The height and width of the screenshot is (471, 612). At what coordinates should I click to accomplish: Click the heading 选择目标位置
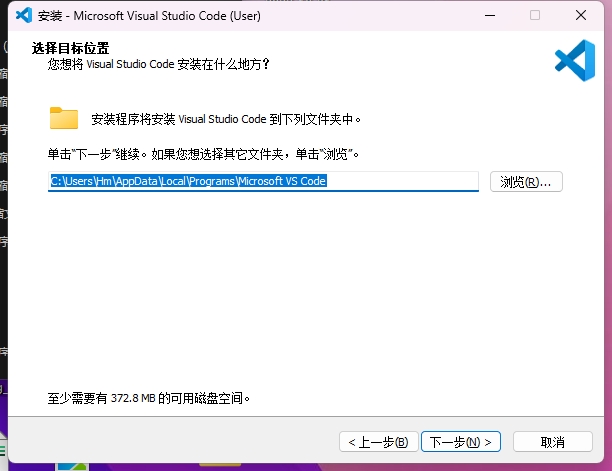[71, 48]
